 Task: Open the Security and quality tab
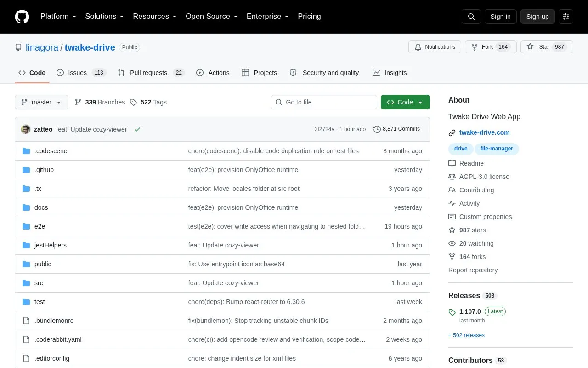(324, 73)
